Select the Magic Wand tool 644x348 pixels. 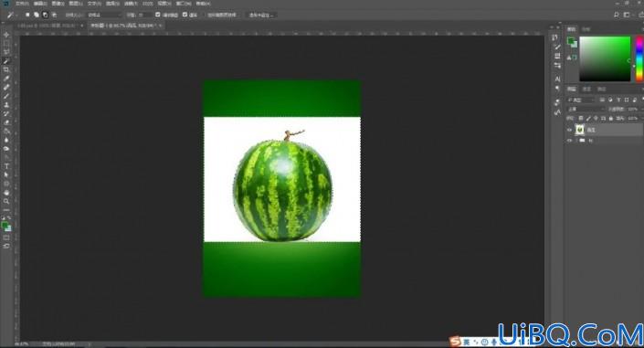6,61
